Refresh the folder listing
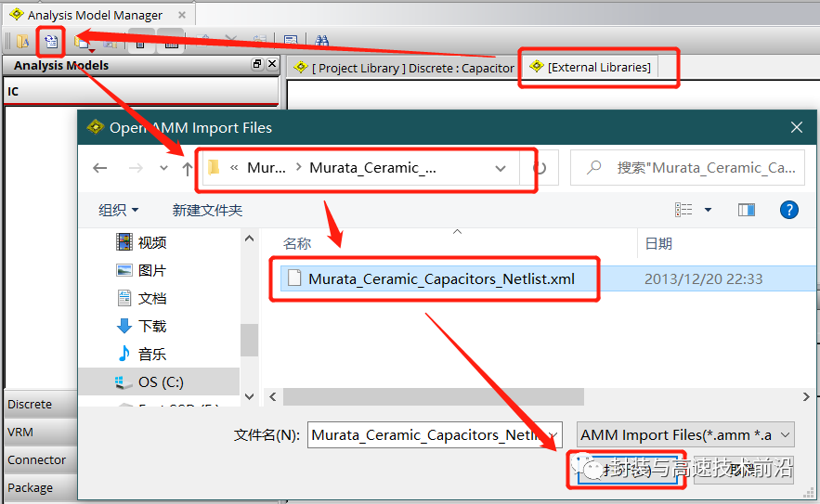 tap(540, 168)
